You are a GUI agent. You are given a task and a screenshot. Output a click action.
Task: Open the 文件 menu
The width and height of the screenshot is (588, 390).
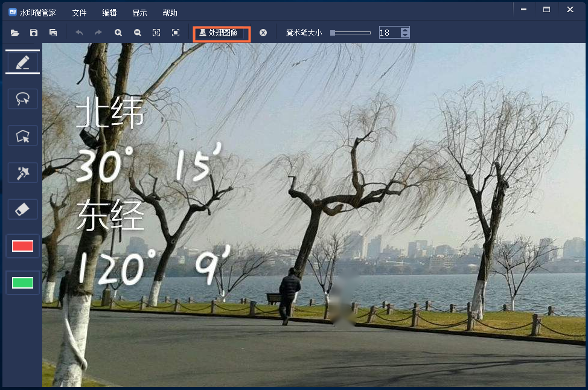click(x=79, y=12)
